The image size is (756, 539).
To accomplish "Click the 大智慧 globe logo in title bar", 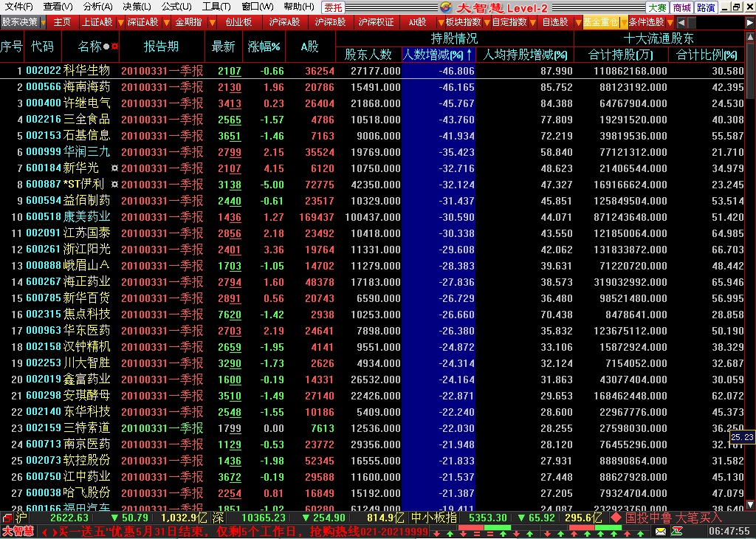I will (446, 7).
